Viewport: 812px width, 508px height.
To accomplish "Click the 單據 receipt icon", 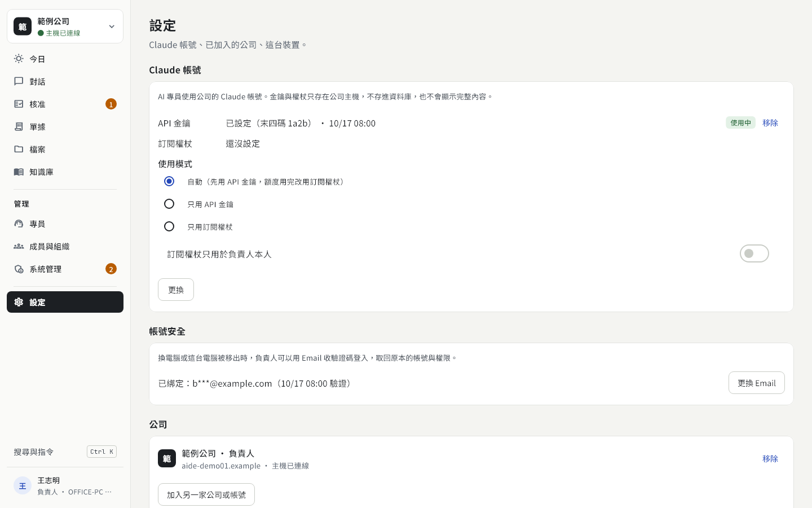I will (19, 126).
